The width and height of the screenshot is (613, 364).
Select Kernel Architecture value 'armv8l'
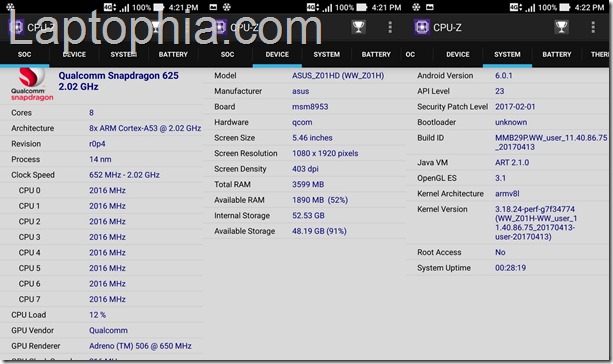507,194
